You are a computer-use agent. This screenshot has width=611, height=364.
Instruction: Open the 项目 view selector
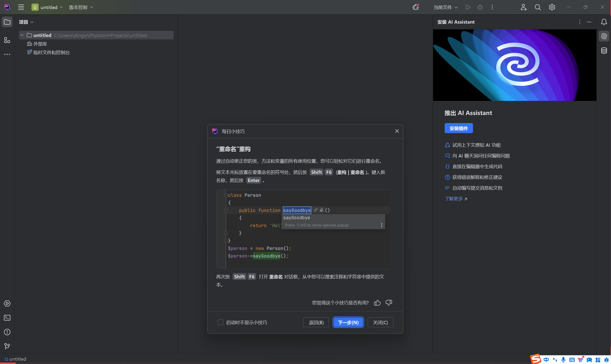26,22
